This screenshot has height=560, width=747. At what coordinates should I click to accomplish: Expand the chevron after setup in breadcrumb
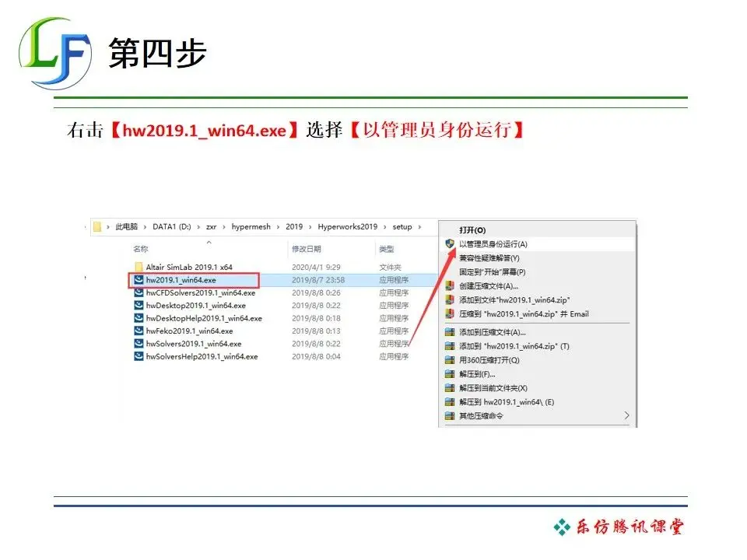419,227
